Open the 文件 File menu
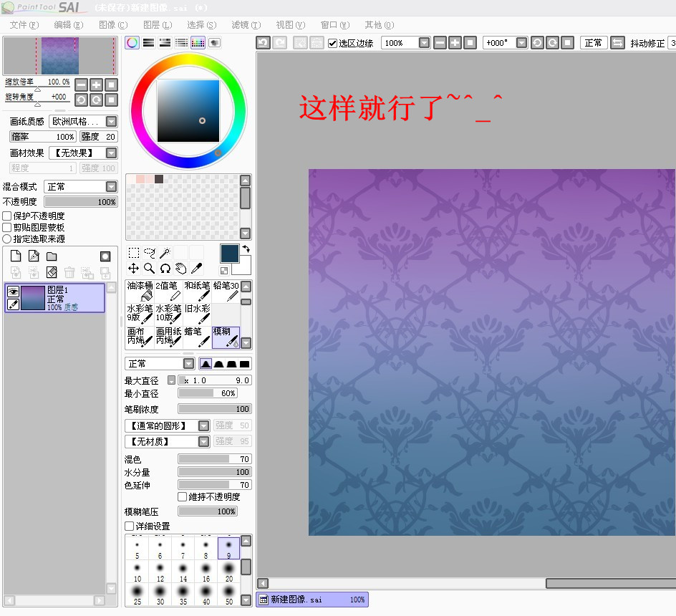676x616 pixels. click(24, 25)
